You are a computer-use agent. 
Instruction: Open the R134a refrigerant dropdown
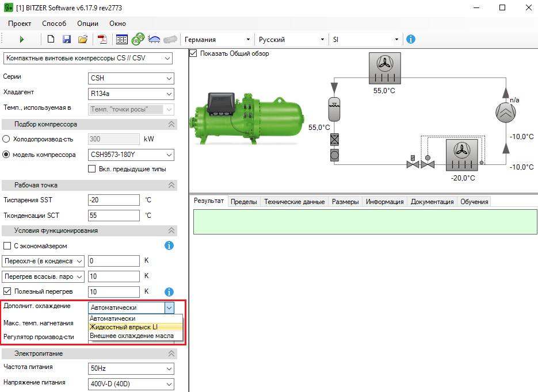(x=131, y=94)
